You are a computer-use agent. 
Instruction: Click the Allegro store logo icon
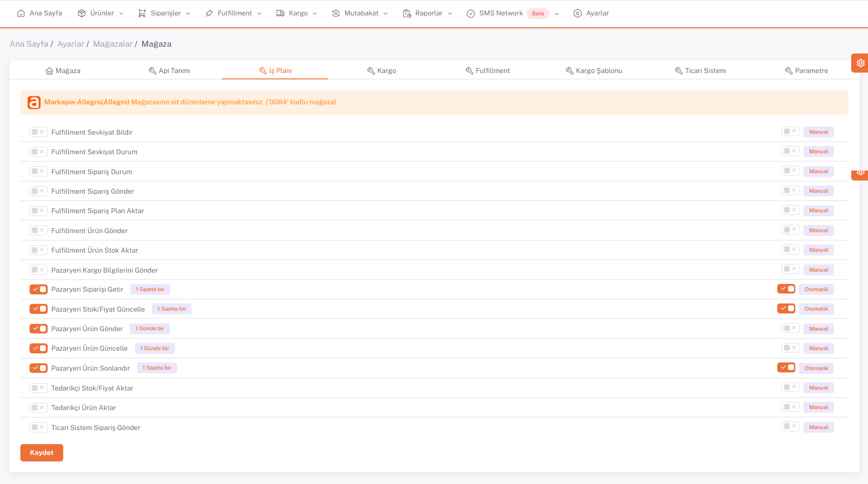coord(34,103)
